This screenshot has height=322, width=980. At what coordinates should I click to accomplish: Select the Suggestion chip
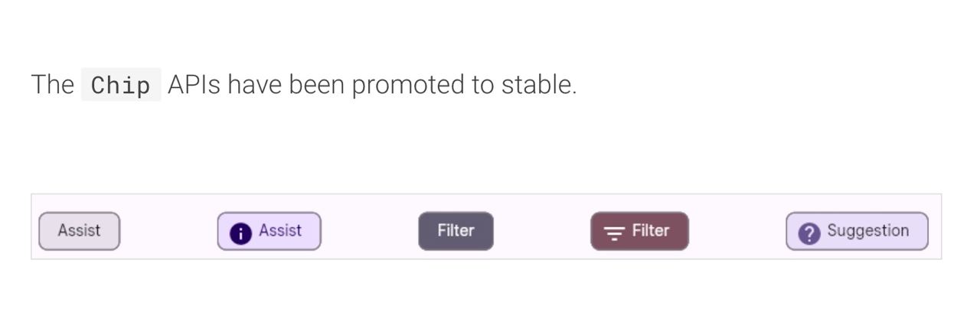857,231
